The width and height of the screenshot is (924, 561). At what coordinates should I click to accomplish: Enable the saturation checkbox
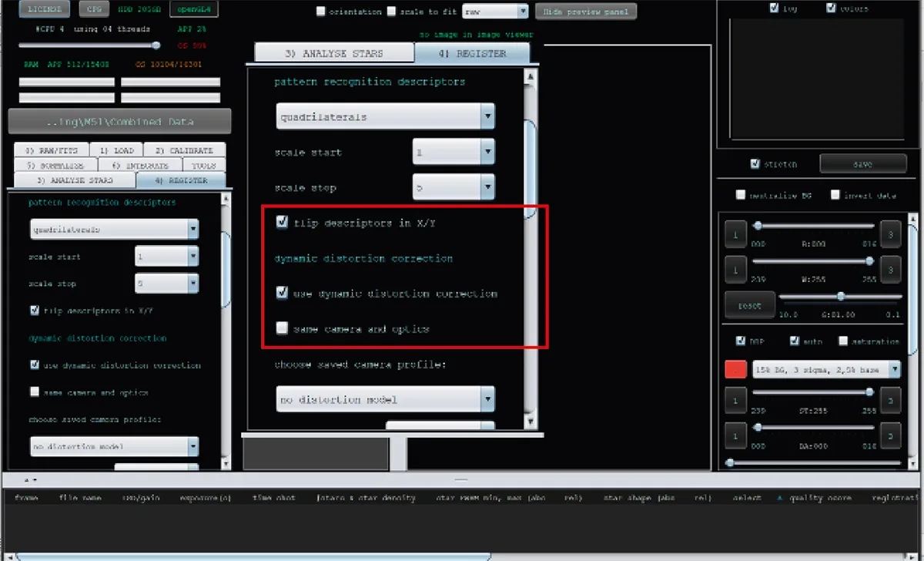tap(843, 341)
